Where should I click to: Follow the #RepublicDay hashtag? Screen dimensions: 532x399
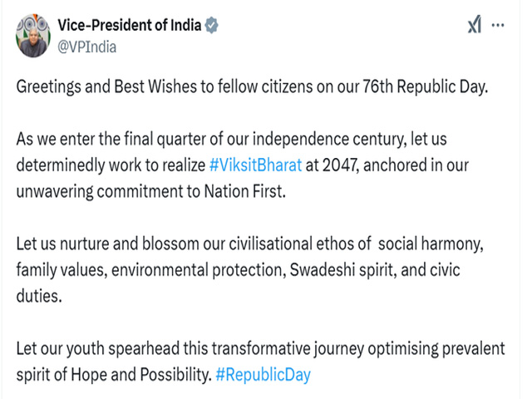pos(263,375)
